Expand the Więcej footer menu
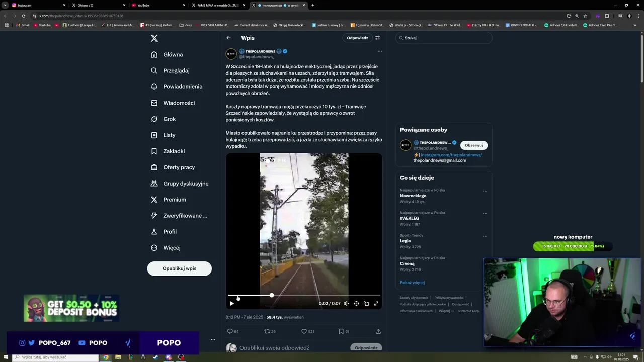This screenshot has width=644, height=362. pyautogui.click(x=446, y=311)
